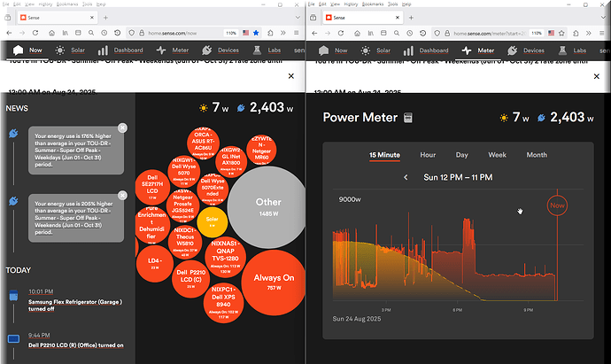Navigate back in the Meter window
This screenshot has width=611, height=364.
pyautogui.click(x=314, y=34)
